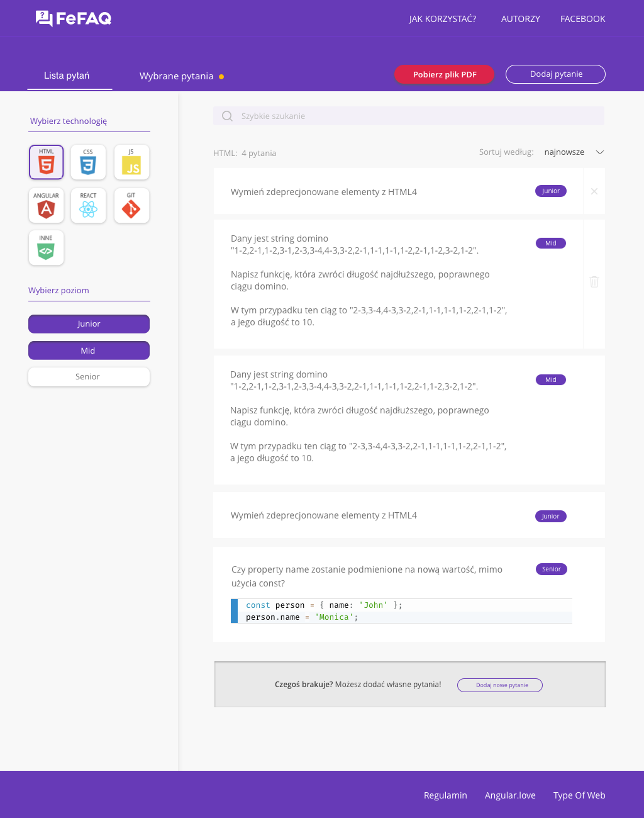The height and width of the screenshot is (818, 644).
Task: Click Dodaj pytanie button
Action: 556,74
